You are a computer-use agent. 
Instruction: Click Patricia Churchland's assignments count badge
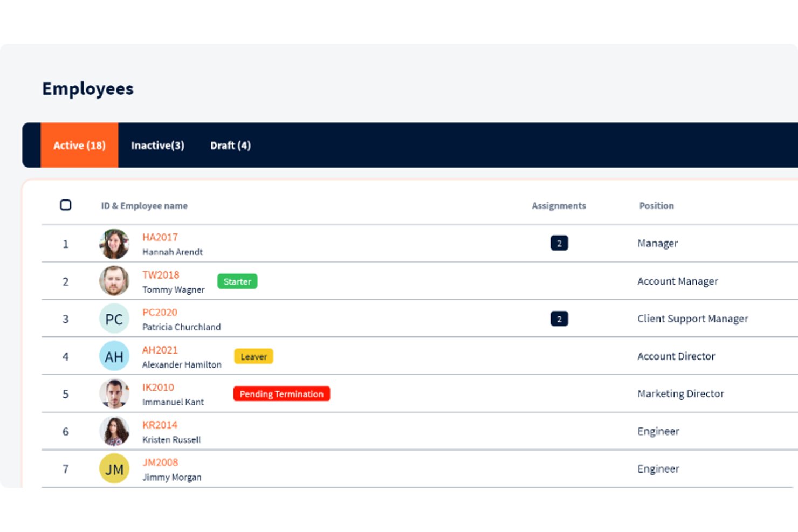tap(559, 319)
